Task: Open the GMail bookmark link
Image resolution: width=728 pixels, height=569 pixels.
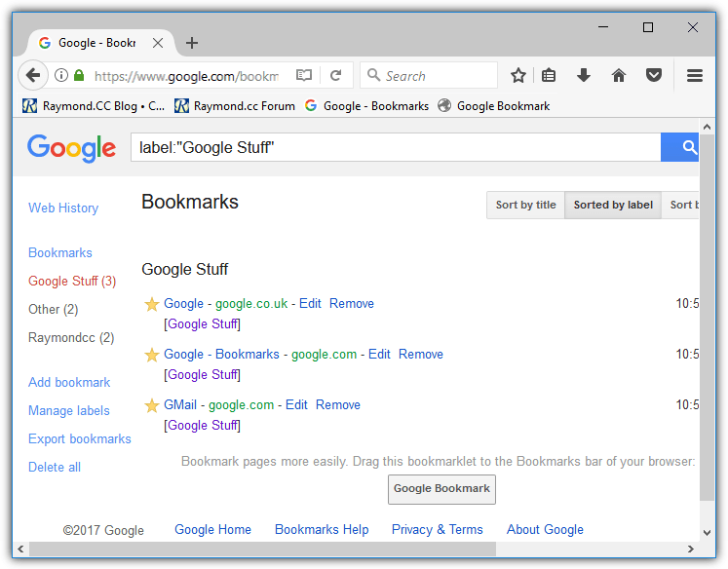Action: [180, 404]
